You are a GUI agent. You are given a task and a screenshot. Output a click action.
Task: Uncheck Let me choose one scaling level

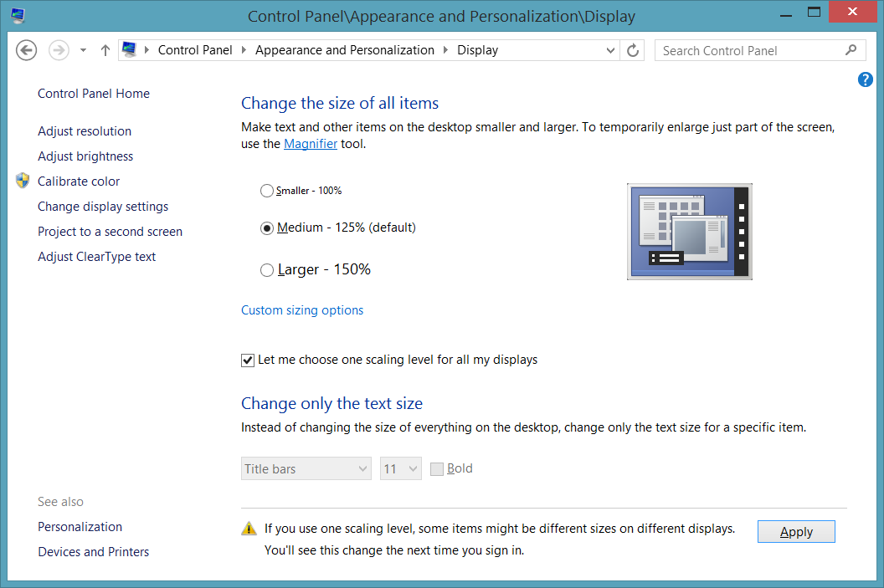pyautogui.click(x=248, y=360)
